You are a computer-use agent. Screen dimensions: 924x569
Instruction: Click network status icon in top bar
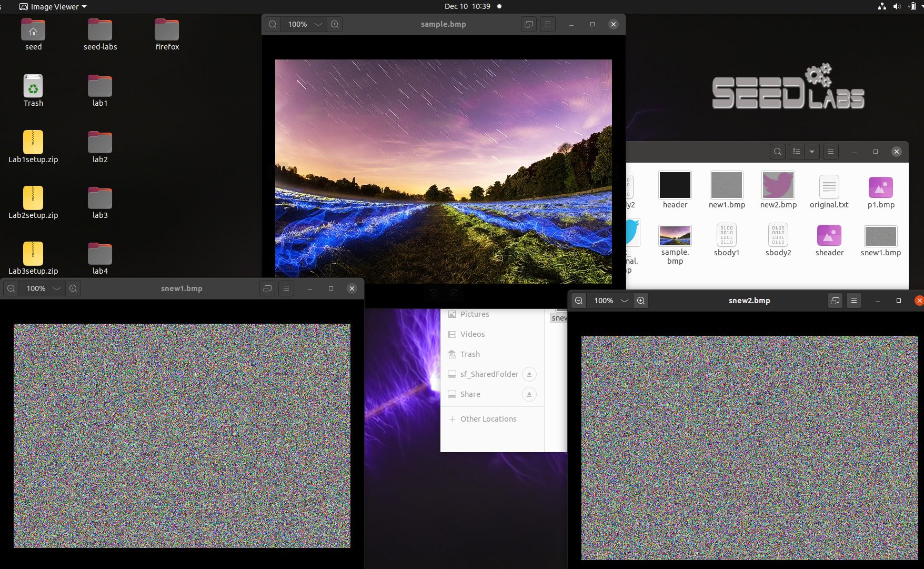tap(882, 6)
